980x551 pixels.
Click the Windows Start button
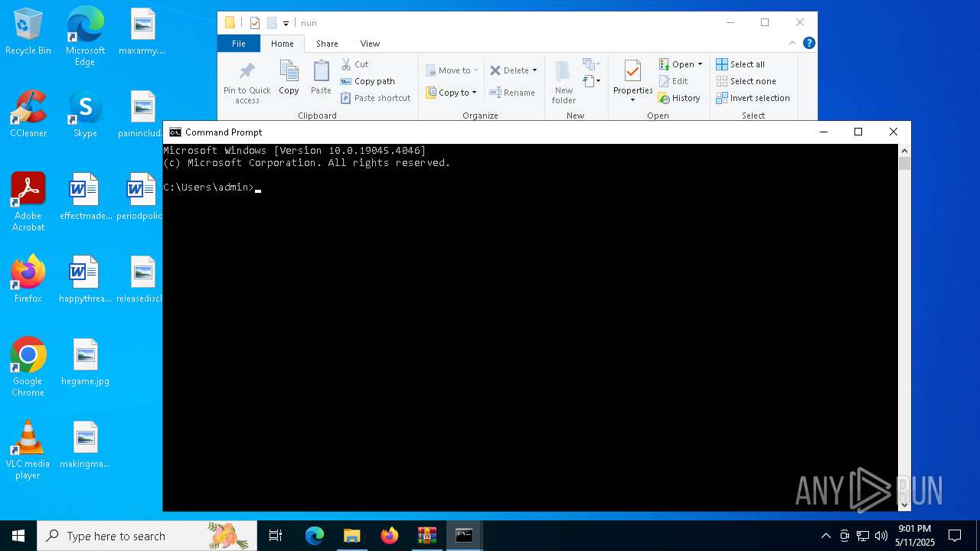click(x=18, y=536)
